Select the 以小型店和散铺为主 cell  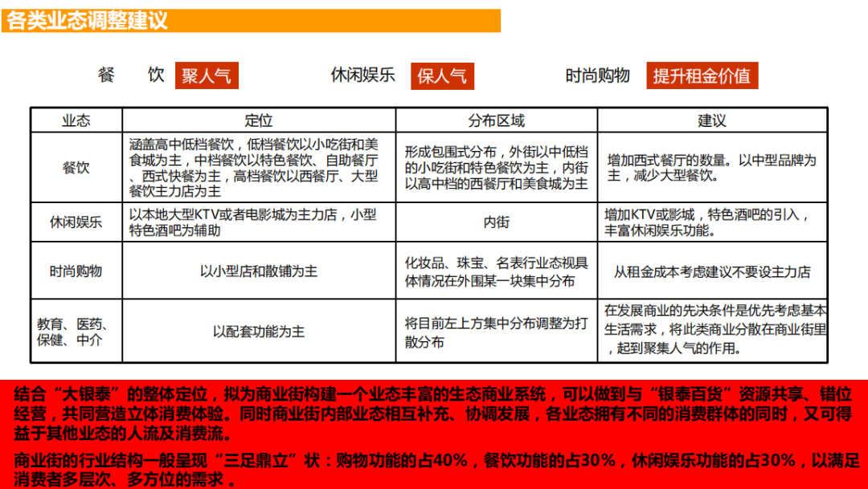[259, 271]
